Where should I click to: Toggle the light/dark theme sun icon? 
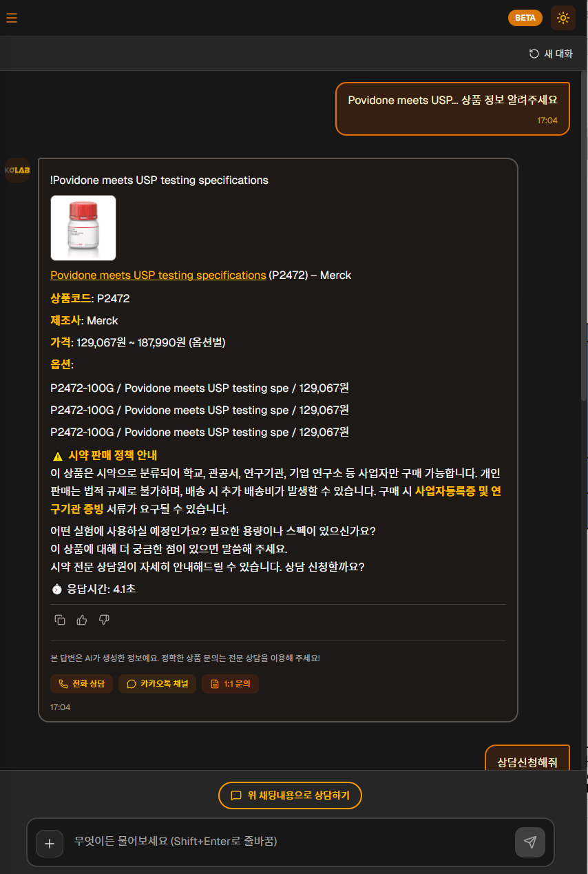tap(563, 18)
